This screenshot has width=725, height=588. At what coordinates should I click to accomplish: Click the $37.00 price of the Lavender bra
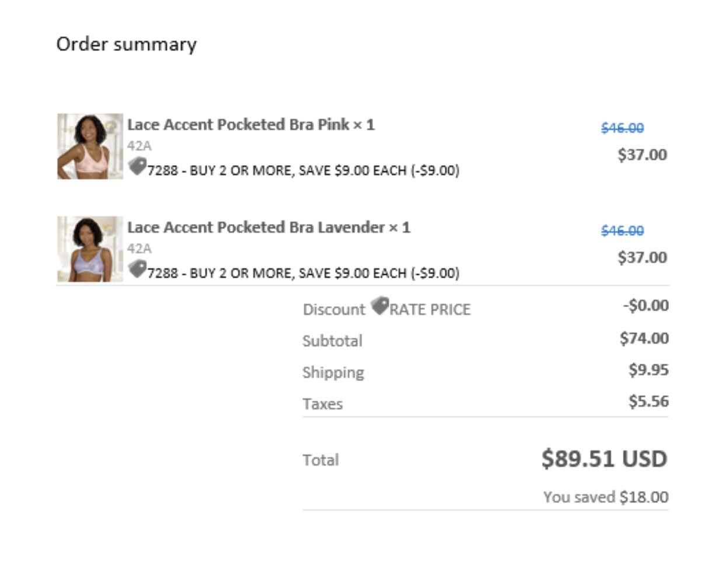[642, 258]
